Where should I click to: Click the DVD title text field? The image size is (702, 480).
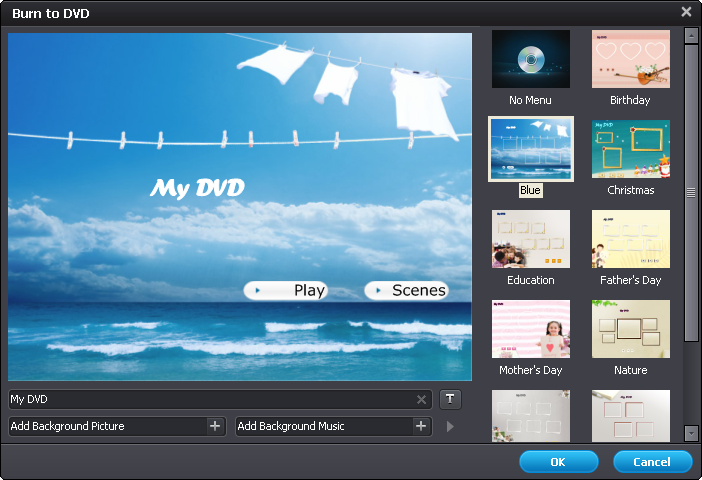210,400
